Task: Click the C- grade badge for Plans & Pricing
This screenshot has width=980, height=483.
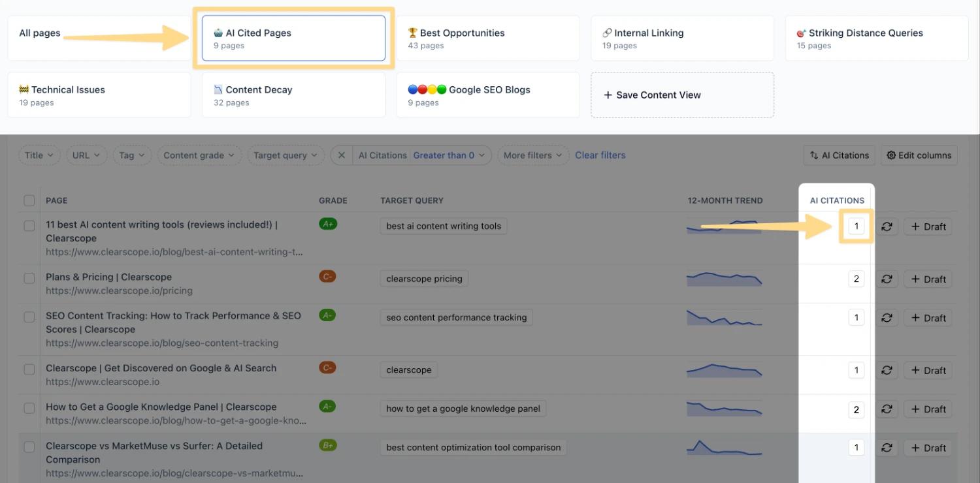Action: (x=327, y=276)
